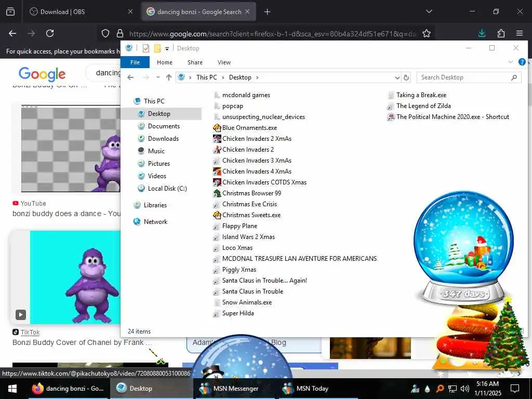Image resolution: width=532 pixels, height=399 pixels.
Task: Open a new Firefox tab
Action: click(x=268, y=12)
